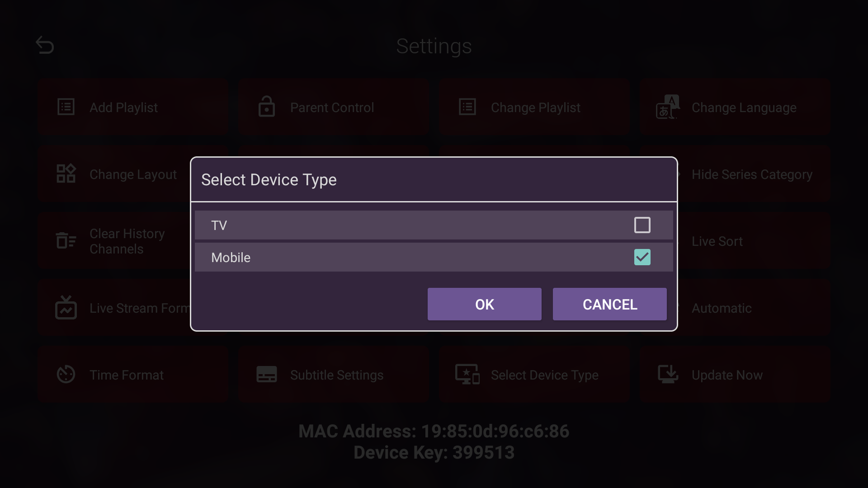This screenshot has height=488, width=868.
Task: Click the Parent Control padlock icon
Action: pos(266,107)
